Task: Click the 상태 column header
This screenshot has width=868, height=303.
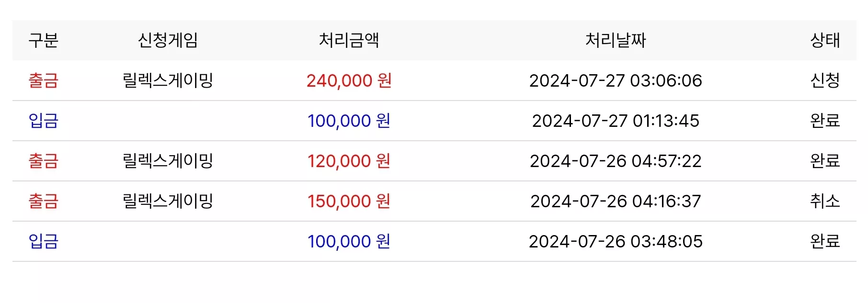Action: pyautogui.click(x=825, y=40)
